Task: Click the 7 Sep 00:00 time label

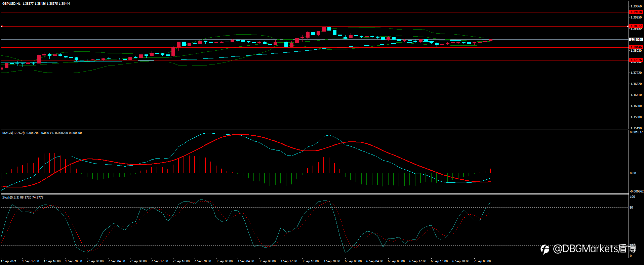Action: click(482, 261)
